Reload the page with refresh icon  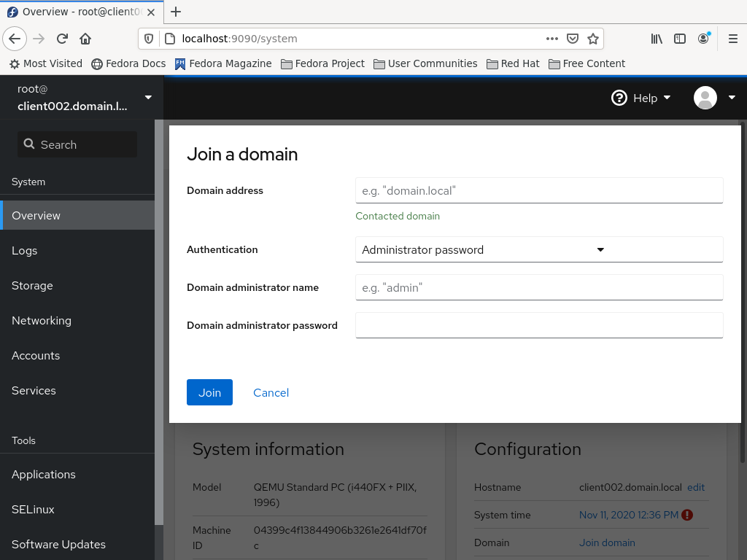(62, 39)
